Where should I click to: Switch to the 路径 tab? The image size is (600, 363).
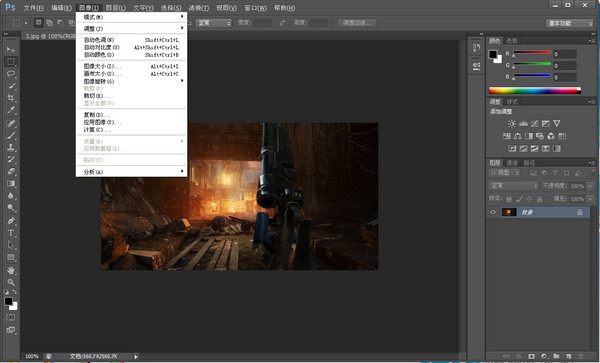529,163
